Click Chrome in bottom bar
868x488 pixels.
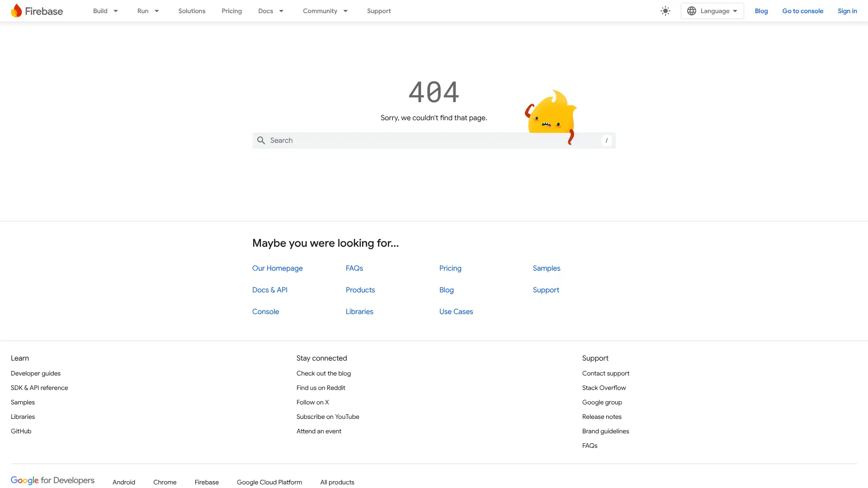click(x=165, y=483)
